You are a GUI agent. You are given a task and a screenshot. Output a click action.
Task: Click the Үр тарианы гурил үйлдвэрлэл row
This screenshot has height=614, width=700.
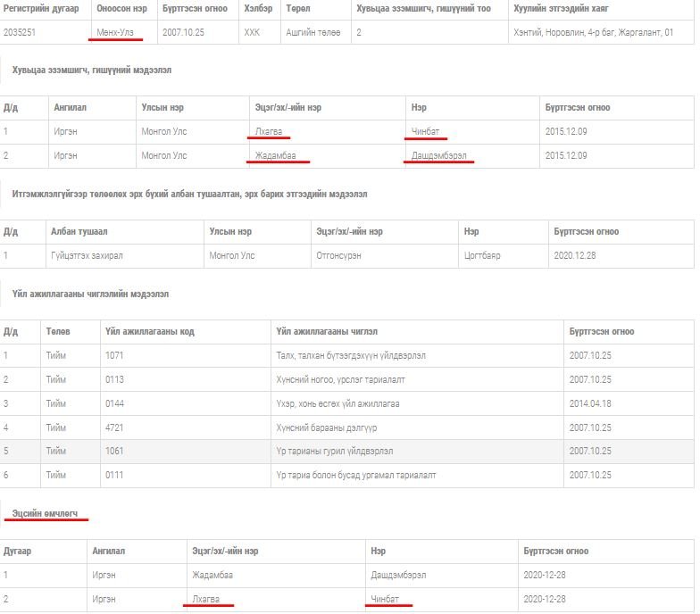click(334, 452)
